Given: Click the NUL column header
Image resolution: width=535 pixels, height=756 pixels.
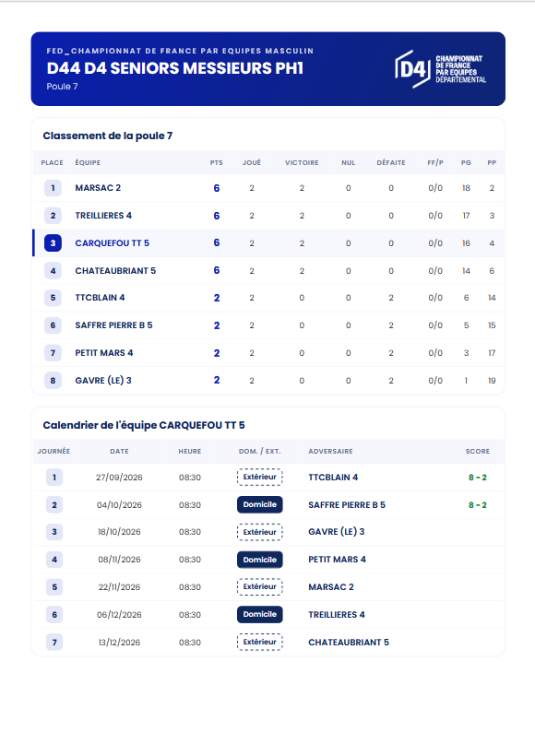Looking at the screenshot, I should coord(349,162).
